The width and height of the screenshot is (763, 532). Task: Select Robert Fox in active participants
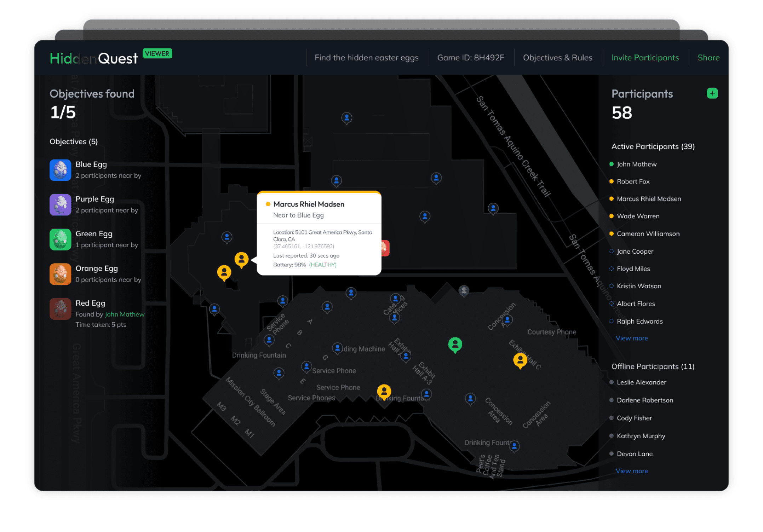[633, 181]
